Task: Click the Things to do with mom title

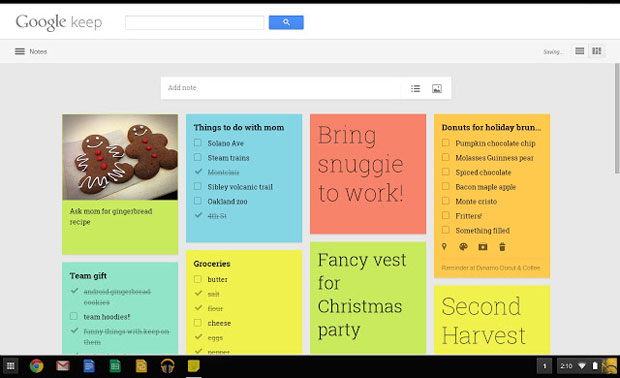Action: (x=238, y=127)
